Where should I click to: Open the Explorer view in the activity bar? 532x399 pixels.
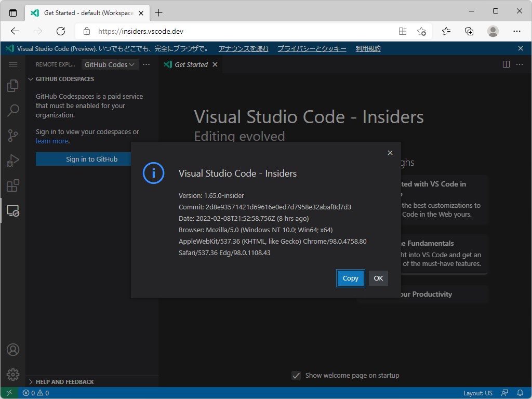point(12,85)
